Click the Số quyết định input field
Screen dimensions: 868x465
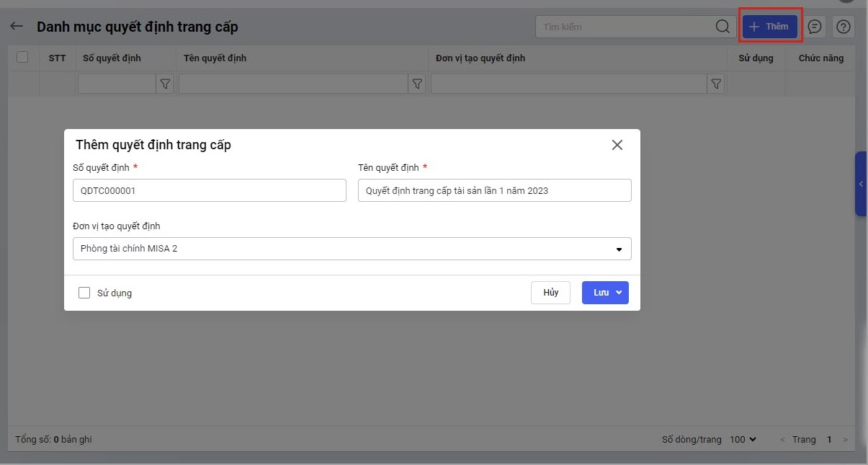coord(209,191)
